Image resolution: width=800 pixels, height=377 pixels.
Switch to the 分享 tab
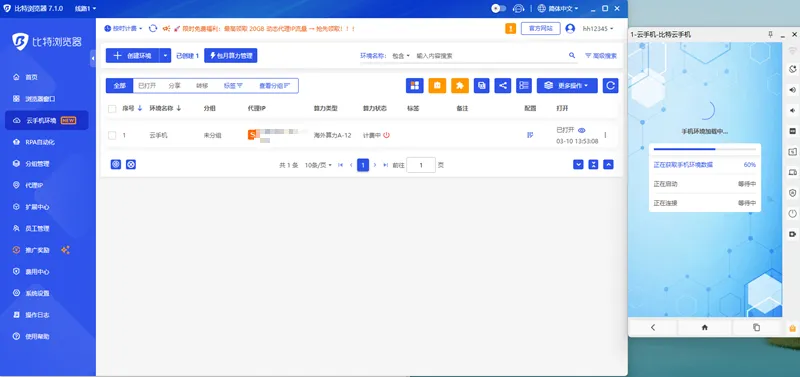click(174, 86)
